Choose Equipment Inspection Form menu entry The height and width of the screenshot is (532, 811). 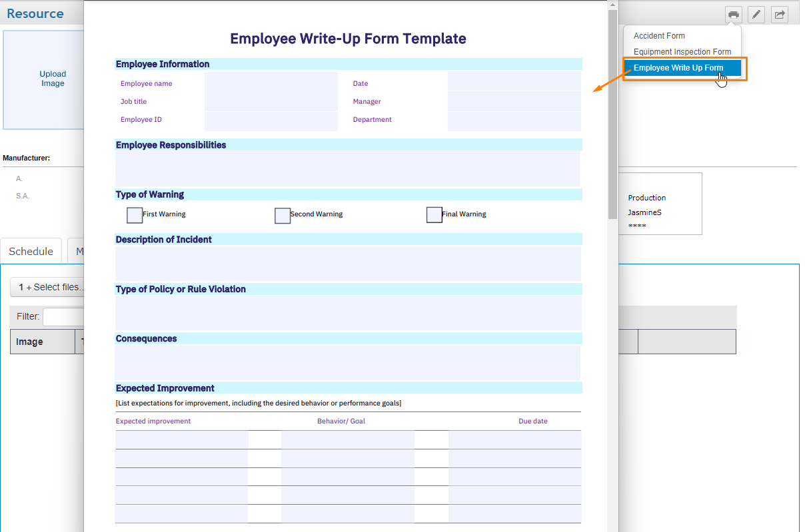click(x=682, y=51)
